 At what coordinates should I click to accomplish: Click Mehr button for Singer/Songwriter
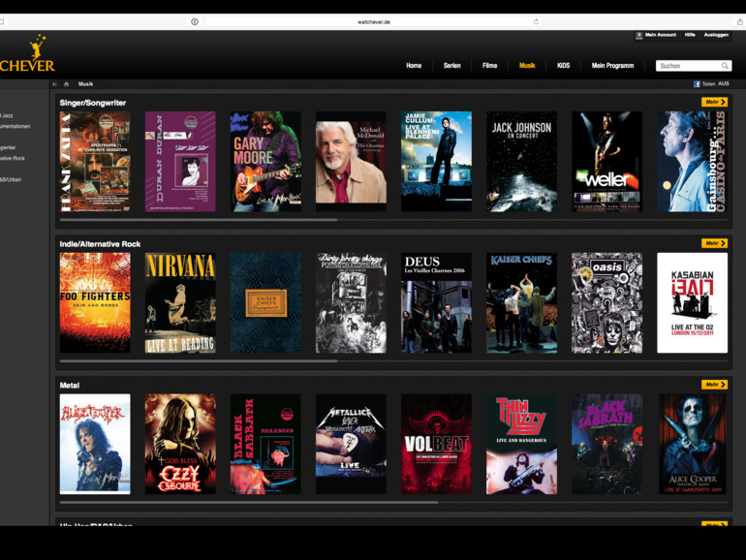(x=714, y=102)
